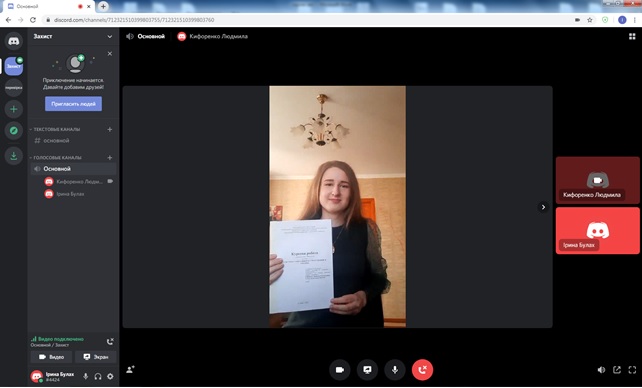Click the Экран share button in sidebar
Image resolution: width=642 pixels, height=388 pixels.
(x=96, y=357)
